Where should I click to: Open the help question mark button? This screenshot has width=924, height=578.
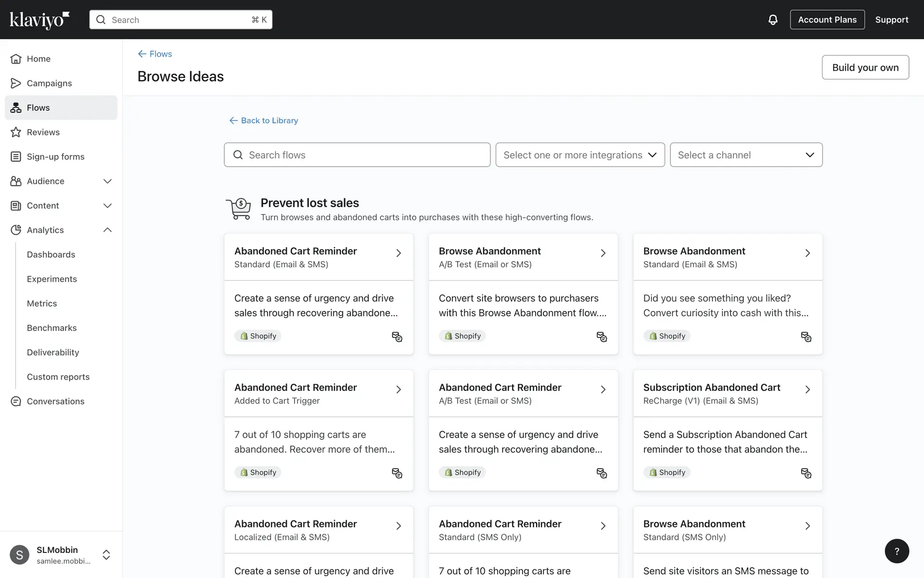click(897, 551)
